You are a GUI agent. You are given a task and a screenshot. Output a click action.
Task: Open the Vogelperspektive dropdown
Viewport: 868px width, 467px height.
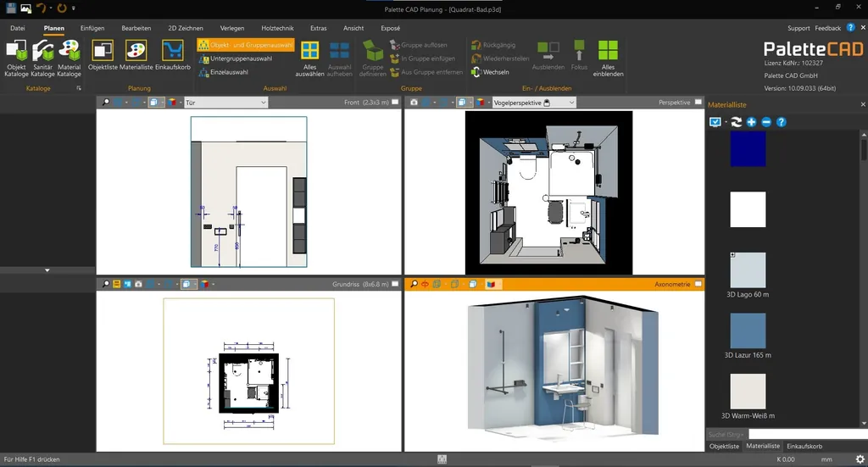click(572, 103)
